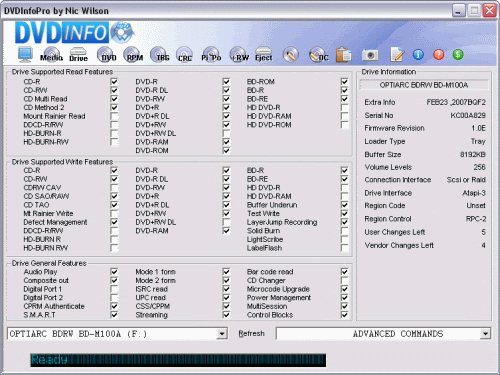Toggle Solid Burn checkbox
This screenshot has width=500, height=375.
coord(344,231)
